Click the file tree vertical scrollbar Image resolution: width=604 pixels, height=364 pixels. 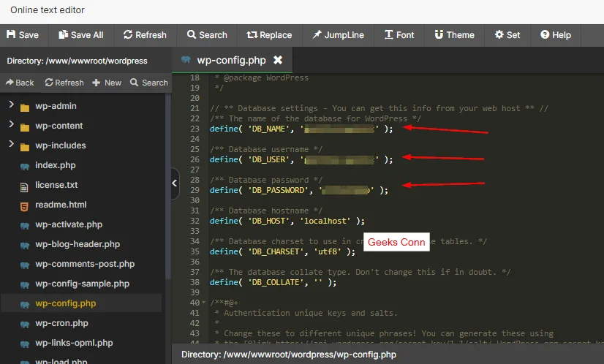[168, 187]
